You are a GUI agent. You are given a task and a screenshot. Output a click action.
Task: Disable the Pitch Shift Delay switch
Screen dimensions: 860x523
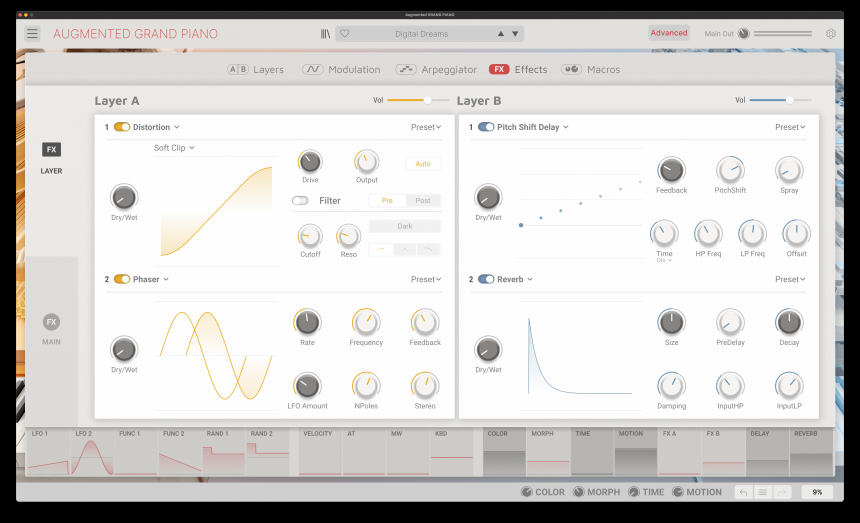pos(486,127)
